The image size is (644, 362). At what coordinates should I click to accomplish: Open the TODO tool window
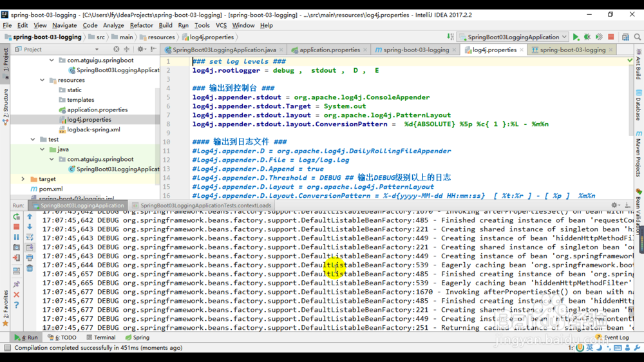coord(62,338)
